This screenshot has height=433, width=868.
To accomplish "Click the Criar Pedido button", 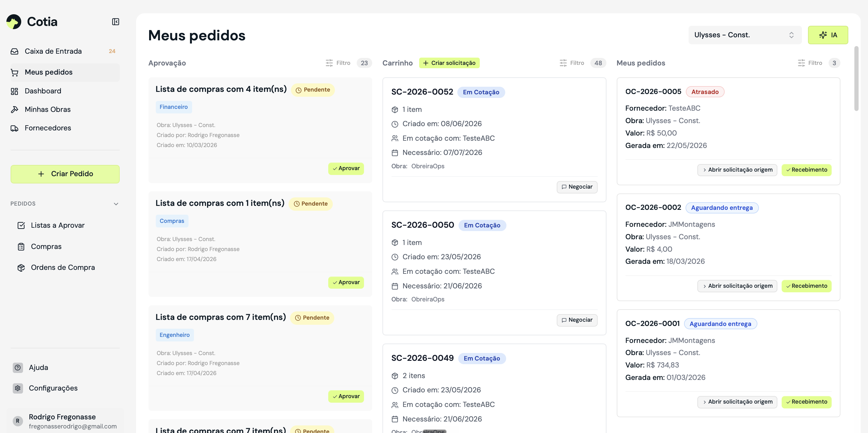I will pos(65,174).
